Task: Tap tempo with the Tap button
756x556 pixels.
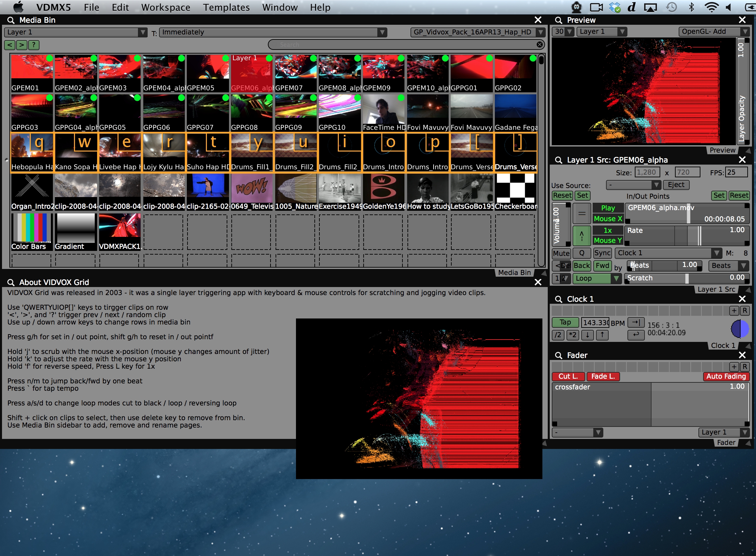Action: pyautogui.click(x=565, y=322)
